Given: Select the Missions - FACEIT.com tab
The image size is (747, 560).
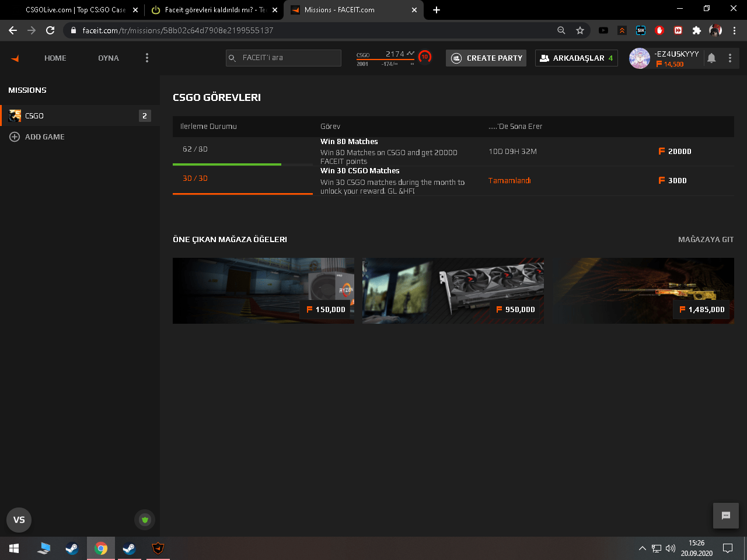Looking at the screenshot, I should 354,10.
